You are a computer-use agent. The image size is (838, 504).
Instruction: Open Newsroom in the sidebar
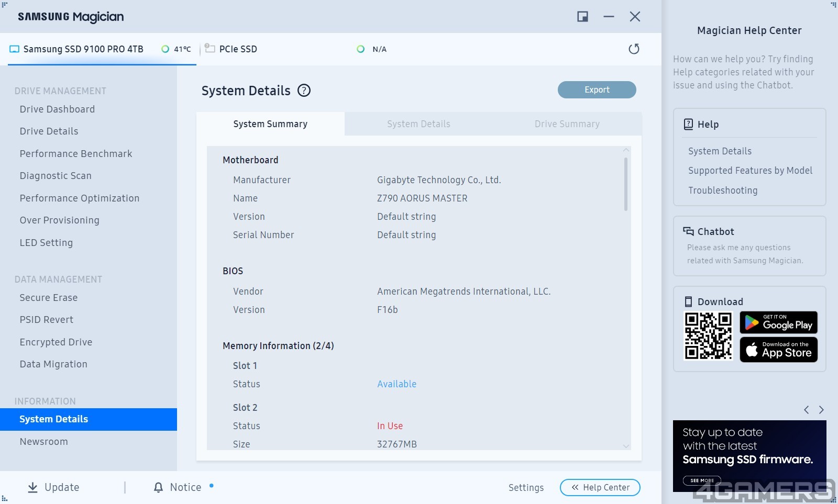pos(43,441)
